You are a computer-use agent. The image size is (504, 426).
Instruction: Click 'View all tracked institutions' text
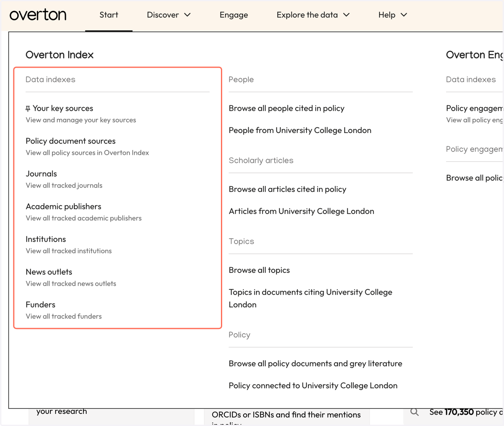(x=68, y=251)
